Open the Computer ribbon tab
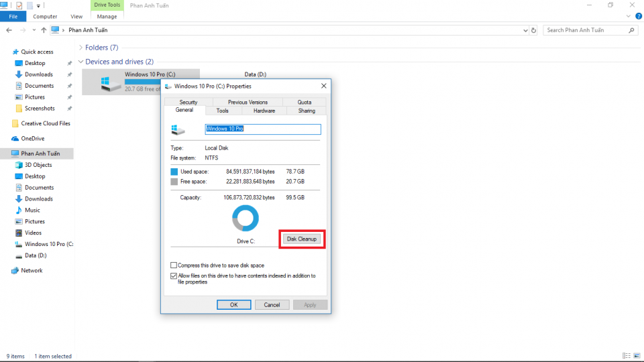Viewport: 644px width, 362px height. 45,16
